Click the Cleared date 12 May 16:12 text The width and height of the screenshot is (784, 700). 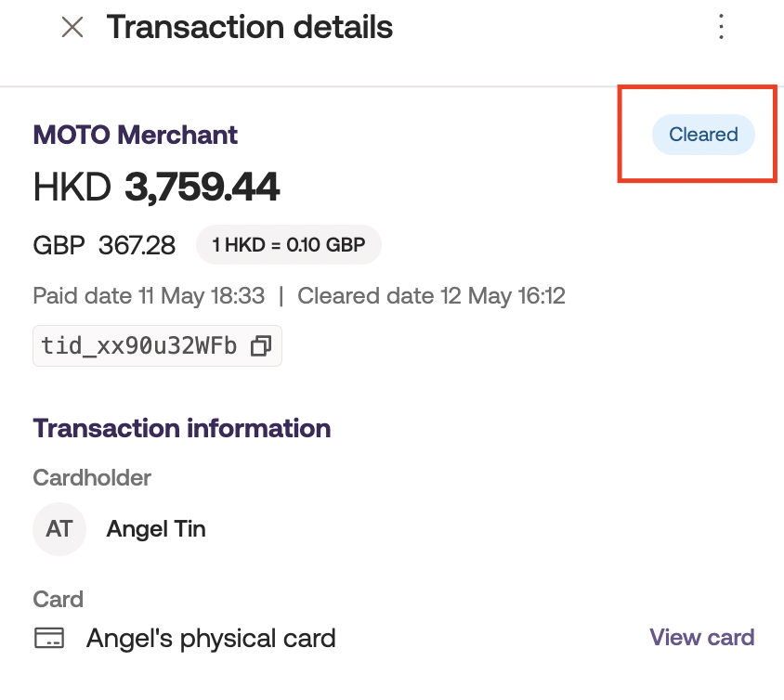[x=431, y=296]
